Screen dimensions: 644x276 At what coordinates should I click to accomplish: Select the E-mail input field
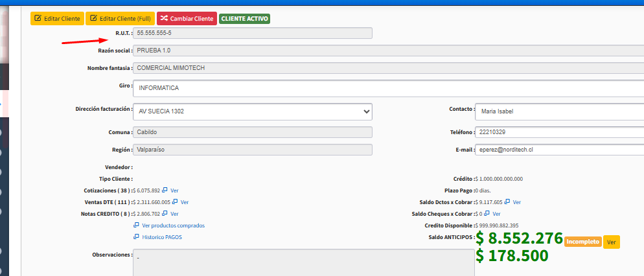(x=558, y=150)
